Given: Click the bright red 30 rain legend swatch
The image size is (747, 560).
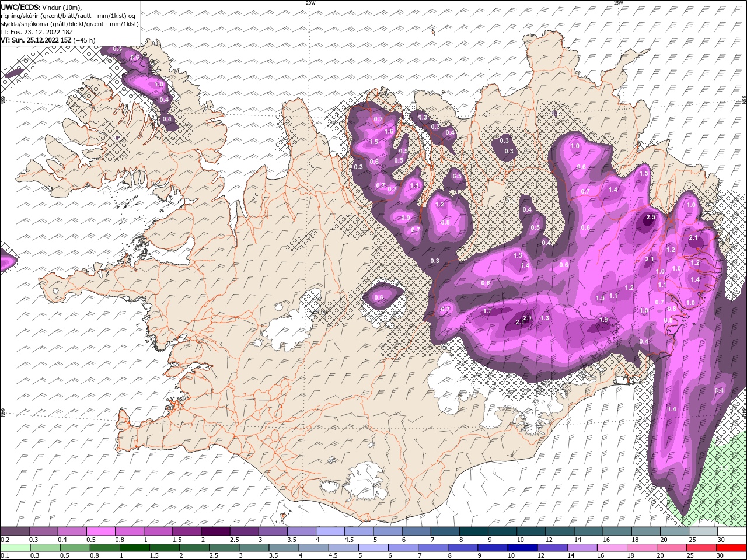Looking at the screenshot, I should [x=732, y=547].
